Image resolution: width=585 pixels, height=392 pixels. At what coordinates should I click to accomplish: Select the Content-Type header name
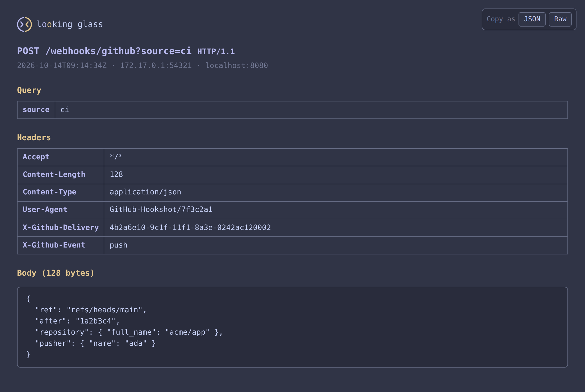point(61,193)
